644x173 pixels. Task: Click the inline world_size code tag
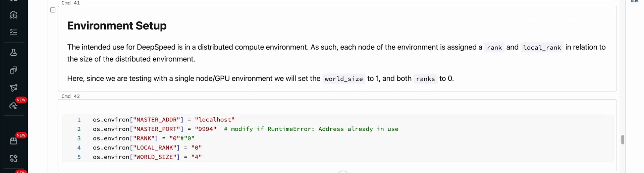(x=343, y=79)
